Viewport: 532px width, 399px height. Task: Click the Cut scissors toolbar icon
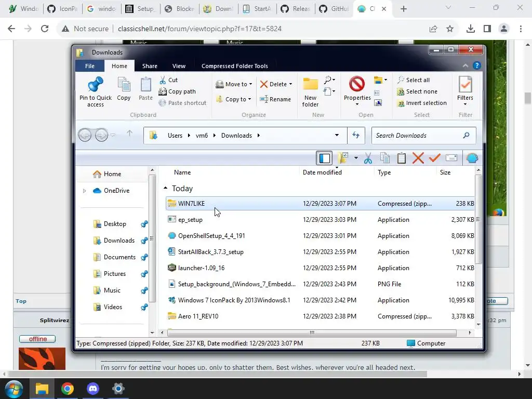(368, 158)
